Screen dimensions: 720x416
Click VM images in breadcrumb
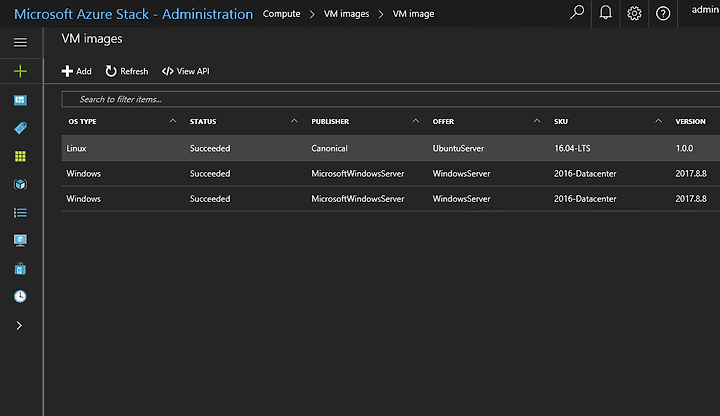click(x=346, y=14)
